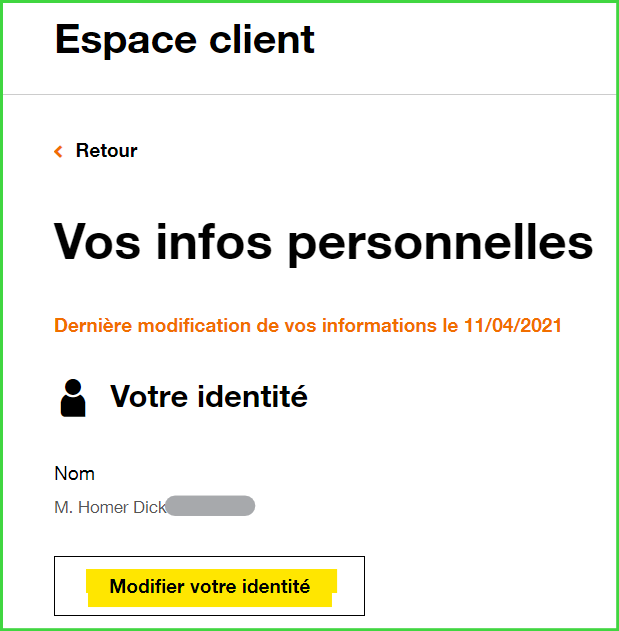Click the word personnelles in the page title
The height and width of the screenshot is (631, 619).
440,241
